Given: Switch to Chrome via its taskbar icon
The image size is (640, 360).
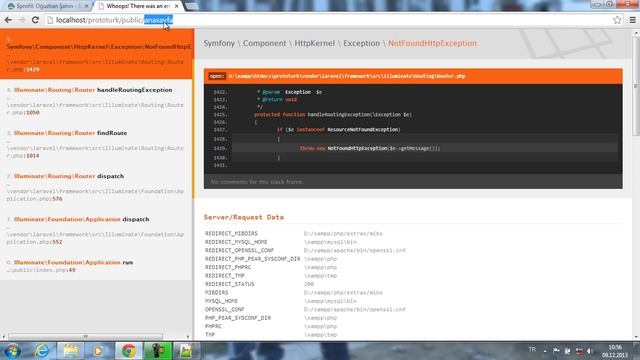Looking at the screenshot, I should click(x=129, y=351).
